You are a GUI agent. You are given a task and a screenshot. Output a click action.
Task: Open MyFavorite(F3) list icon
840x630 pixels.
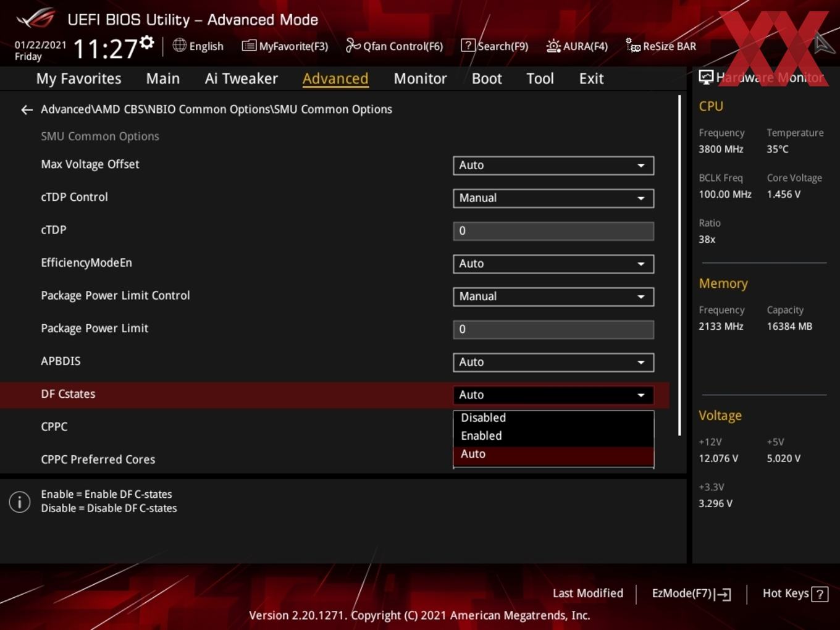click(249, 46)
